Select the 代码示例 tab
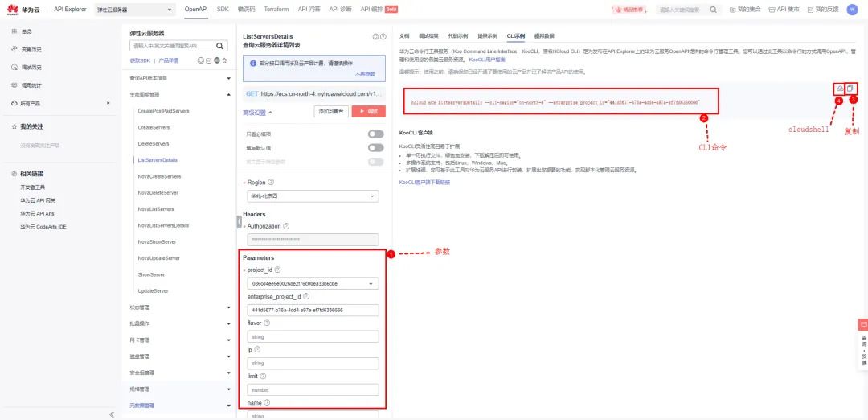Viewport: 868px width, 420px height. click(457, 35)
